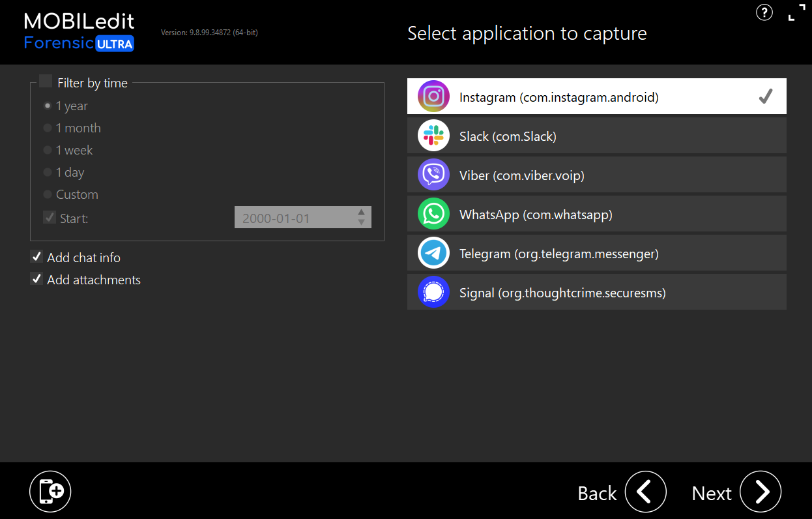The width and height of the screenshot is (812, 519).
Task: Click the Back arrow circle icon
Action: click(x=645, y=492)
